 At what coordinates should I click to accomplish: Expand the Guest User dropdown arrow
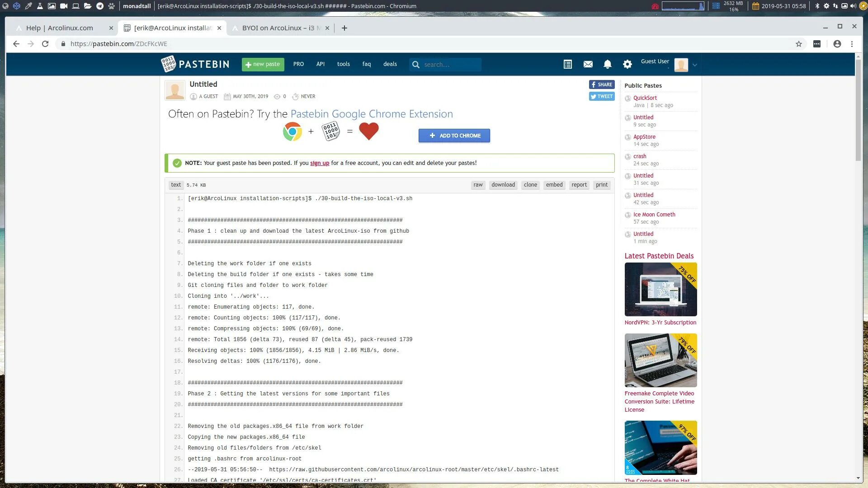[x=695, y=65]
